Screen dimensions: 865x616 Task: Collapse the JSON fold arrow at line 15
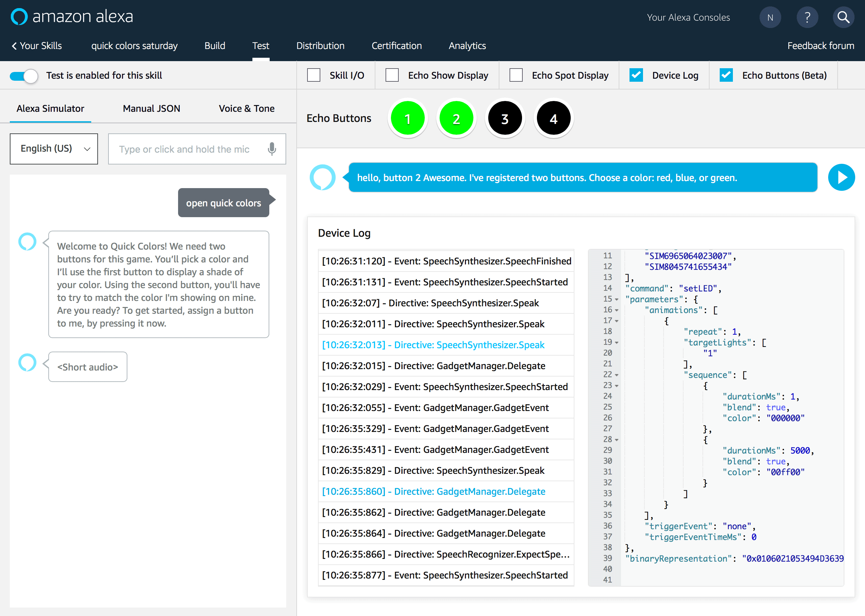pyautogui.click(x=617, y=299)
